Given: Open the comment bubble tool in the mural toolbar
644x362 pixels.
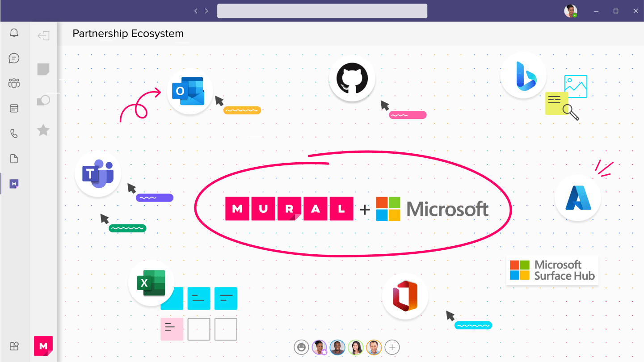Looking at the screenshot, I should point(43,101).
